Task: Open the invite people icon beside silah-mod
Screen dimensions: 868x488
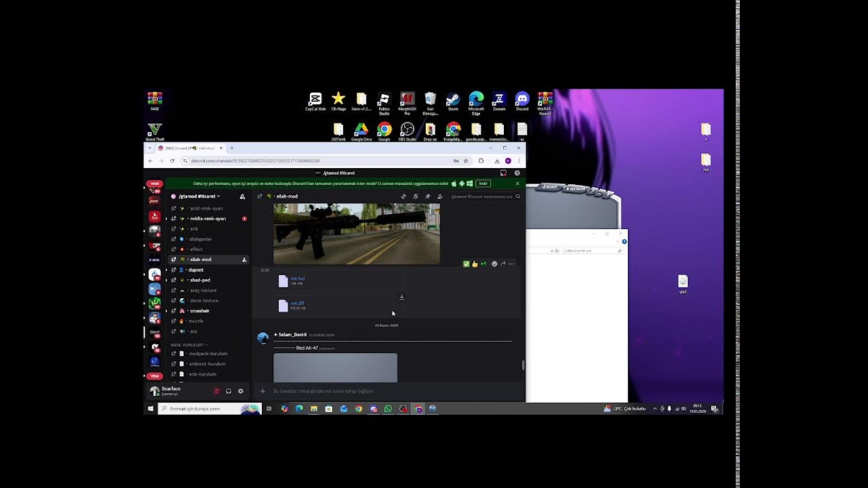Action: point(244,260)
